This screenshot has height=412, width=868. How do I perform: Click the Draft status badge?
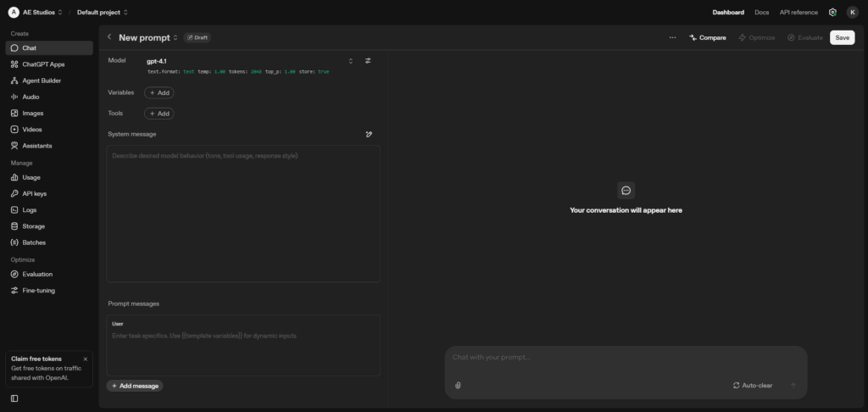click(x=197, y=37)
